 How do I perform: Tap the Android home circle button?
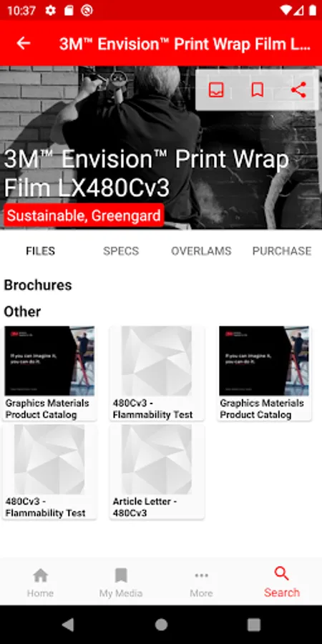(161, 625)
